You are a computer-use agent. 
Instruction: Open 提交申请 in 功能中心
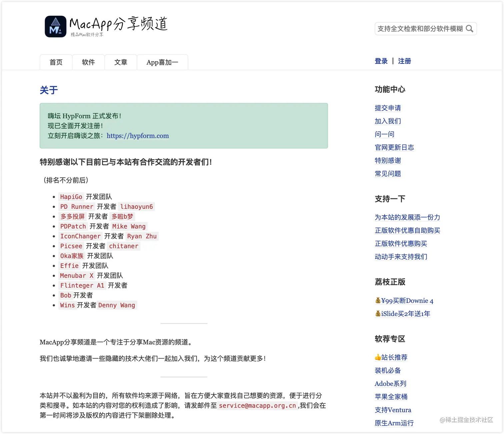tap(388, 108)
